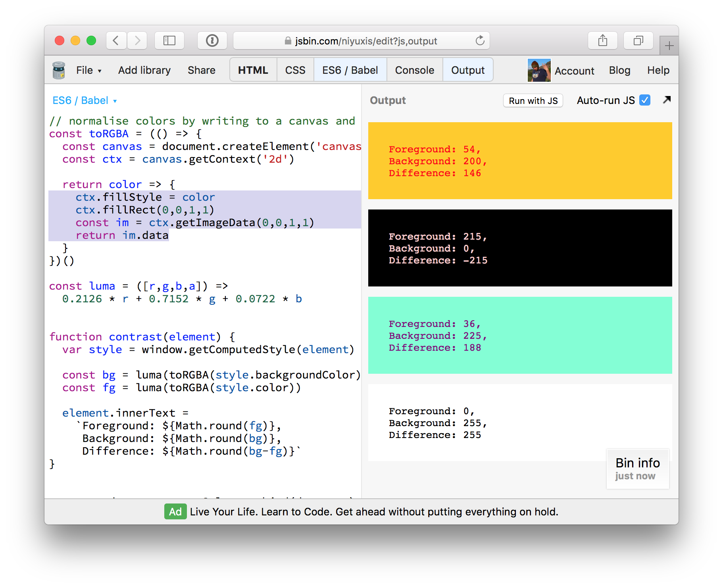The height and width of the screenshot is (588, 723).
Task: Click the white output block with Difference: 255
Action: click(520, 423)
